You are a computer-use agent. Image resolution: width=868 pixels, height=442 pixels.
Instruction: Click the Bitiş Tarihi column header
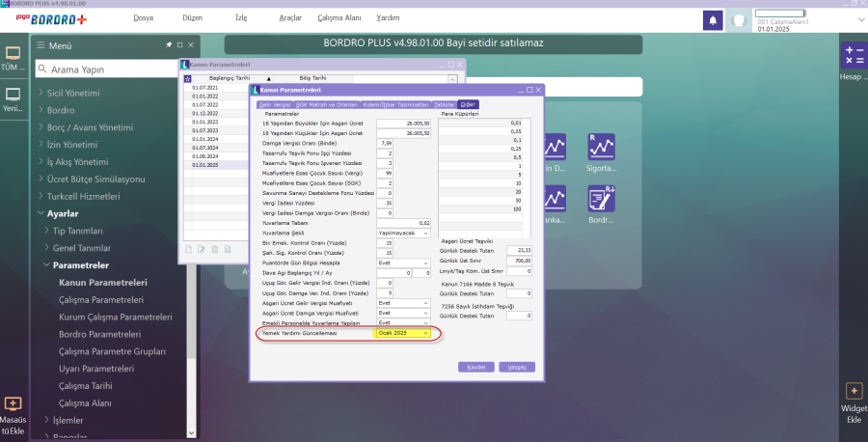312,78
